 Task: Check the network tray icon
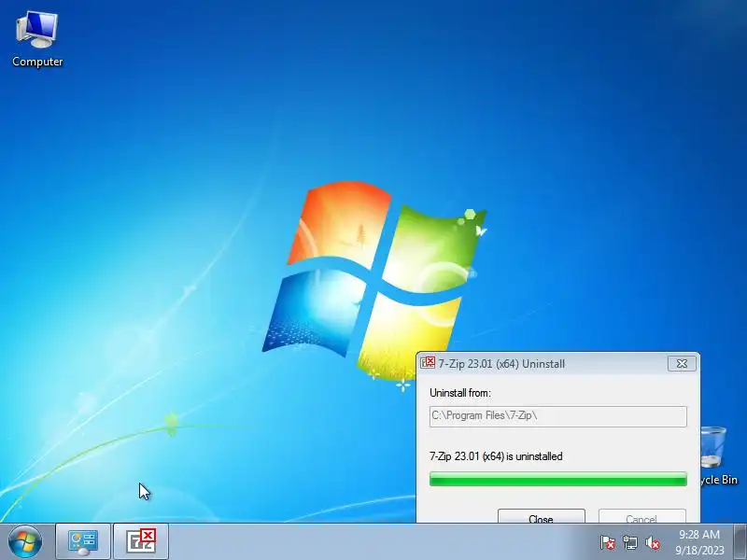coord(629,542)
